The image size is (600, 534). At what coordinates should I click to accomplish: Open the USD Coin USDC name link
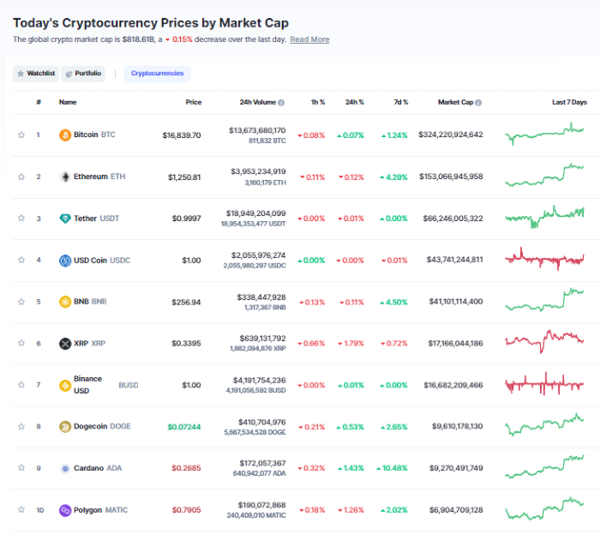coord(102,260)
